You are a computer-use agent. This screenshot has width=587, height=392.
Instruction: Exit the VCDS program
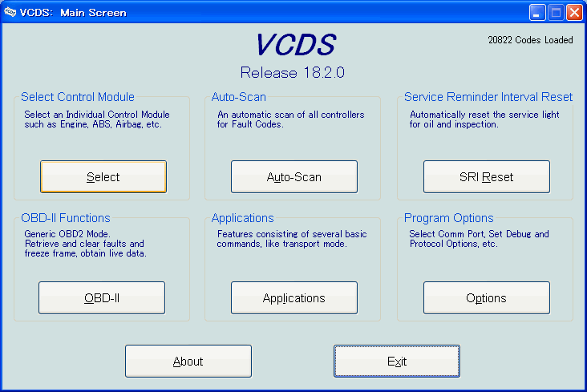point(397,361)
